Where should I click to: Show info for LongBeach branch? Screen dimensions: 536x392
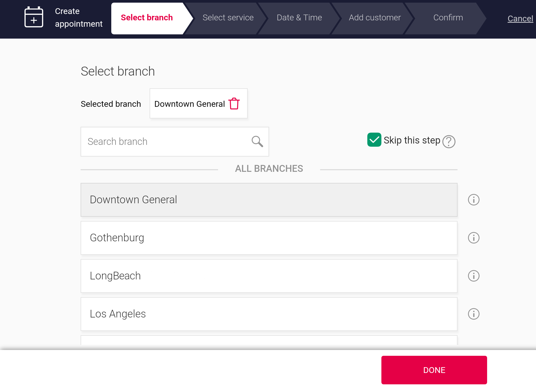[x=474, y=276]
